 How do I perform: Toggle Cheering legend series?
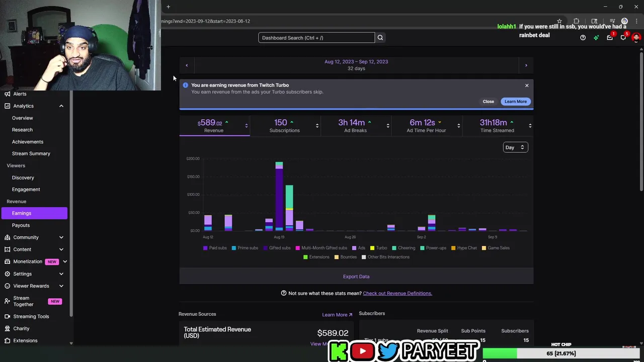coord(404,248)
